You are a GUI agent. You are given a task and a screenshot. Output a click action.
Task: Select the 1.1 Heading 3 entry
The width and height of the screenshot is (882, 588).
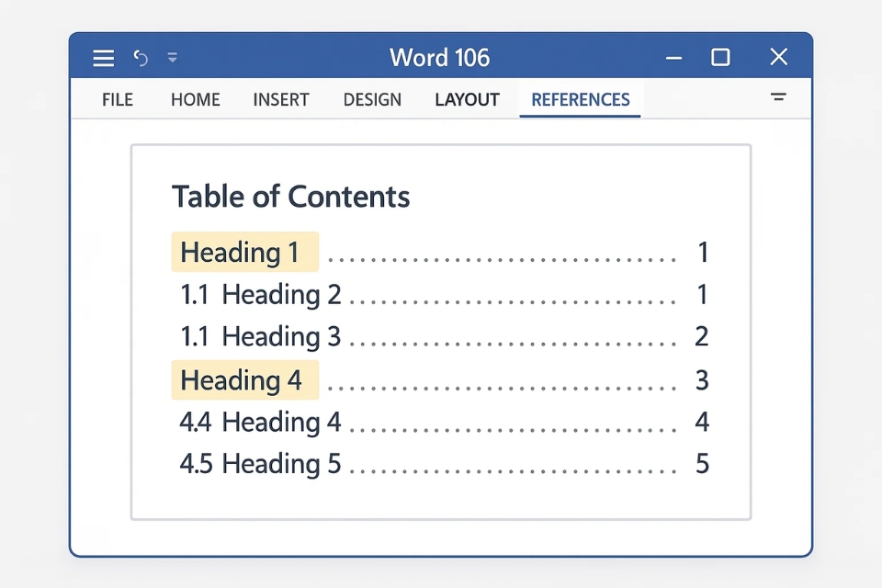[260, 335]
